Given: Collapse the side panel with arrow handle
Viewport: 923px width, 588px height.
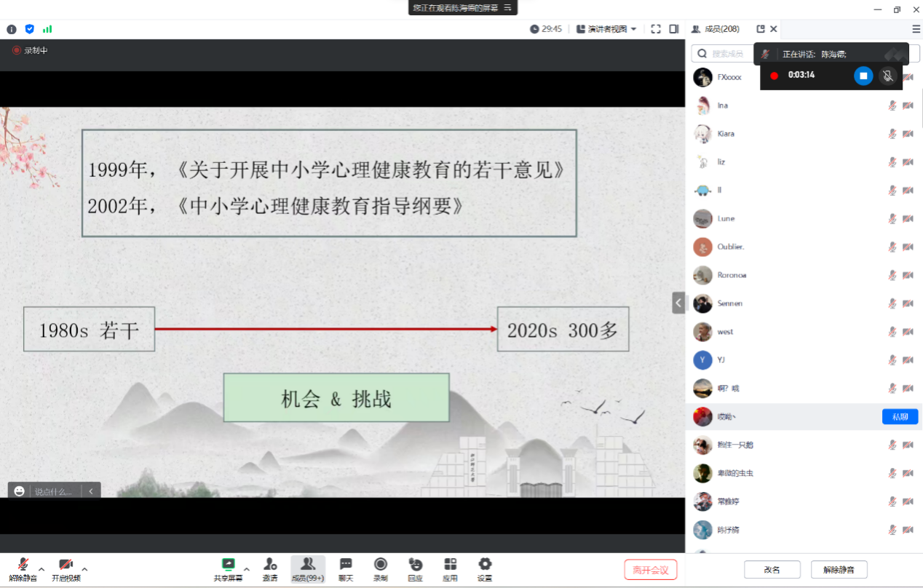Looking at the screenshot, I should [678, 303].
